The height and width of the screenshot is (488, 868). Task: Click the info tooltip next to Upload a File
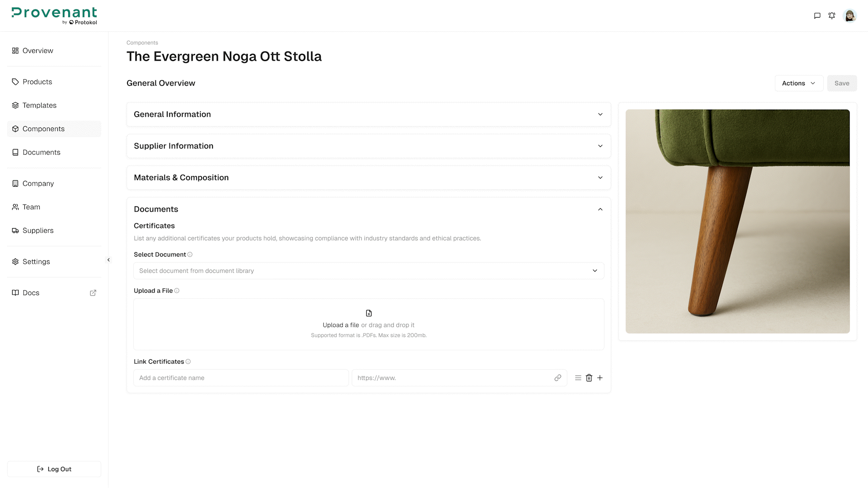pos(177,291)
